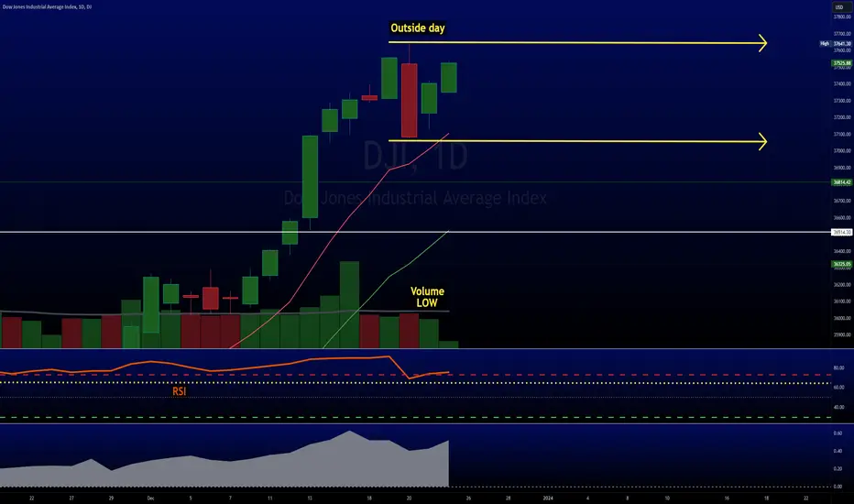The image size is (854, 504).
Task: Click the 0.60 value on bottom indicator scale
Action: pyautogui.click(x=838, y=433)
